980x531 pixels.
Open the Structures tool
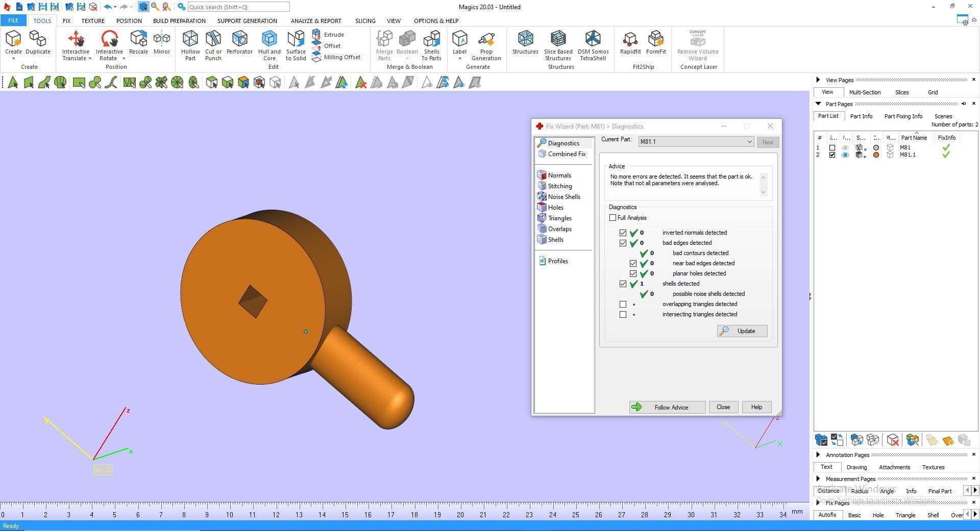coord(525,42)
